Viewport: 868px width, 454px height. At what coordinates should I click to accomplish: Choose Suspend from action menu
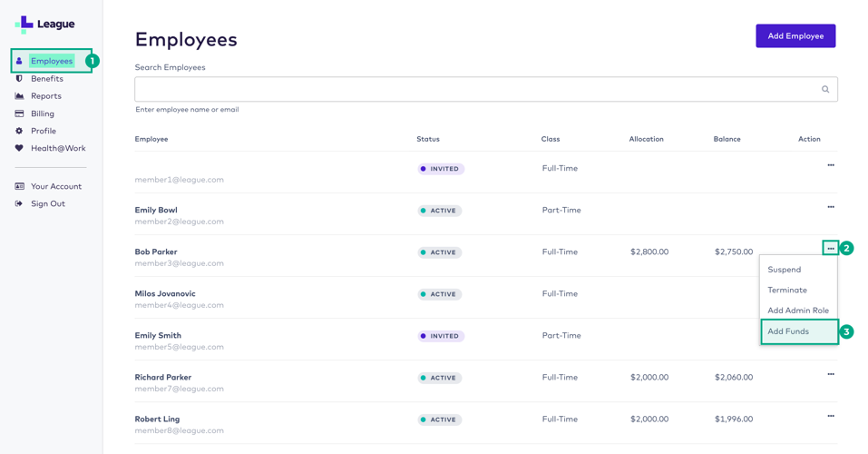799,270
